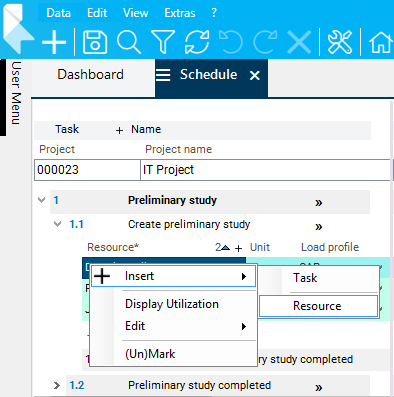This screenshot has height=397, width=394.
Task: Open the Edit menu in menu bar
Action: [97, 13]
